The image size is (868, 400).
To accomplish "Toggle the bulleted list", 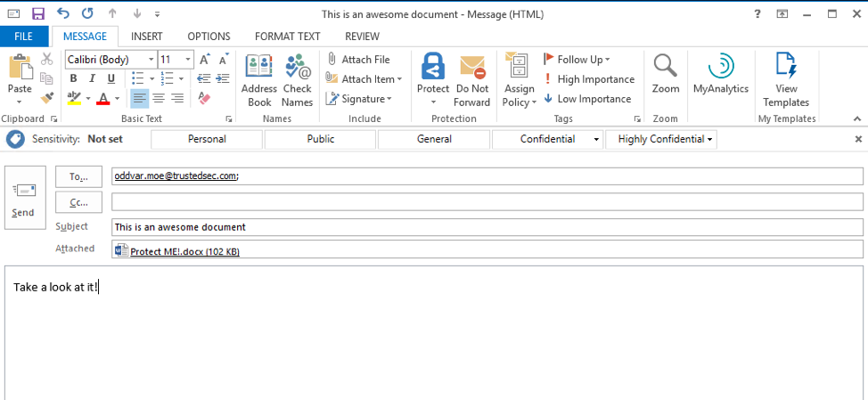I will [138, 78].
